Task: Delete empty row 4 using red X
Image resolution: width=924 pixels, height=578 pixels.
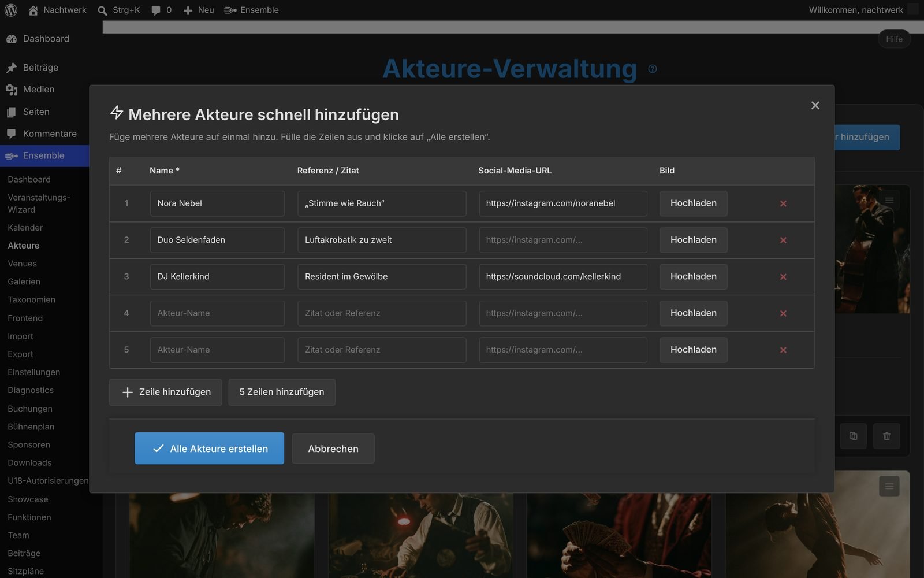Action: pos(783,313)
